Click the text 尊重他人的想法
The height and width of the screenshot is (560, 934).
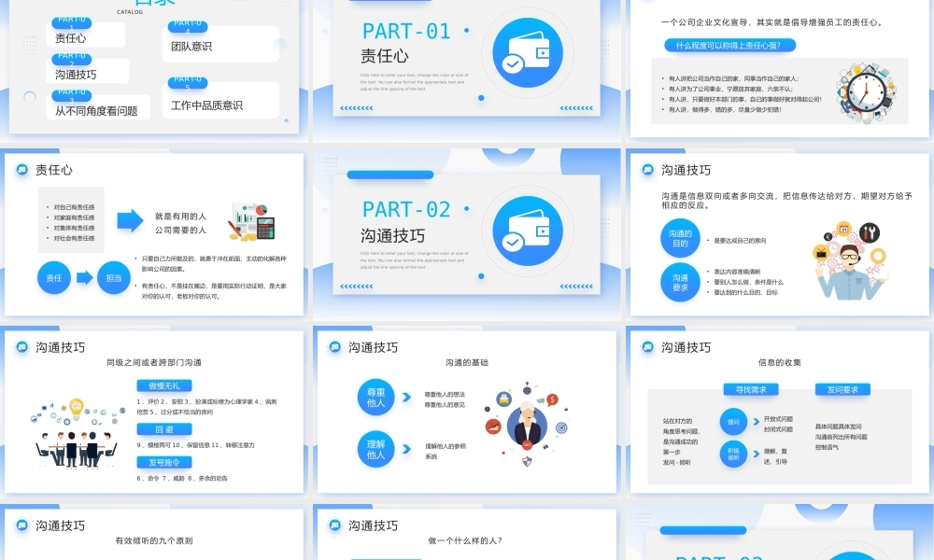point(445,395)
